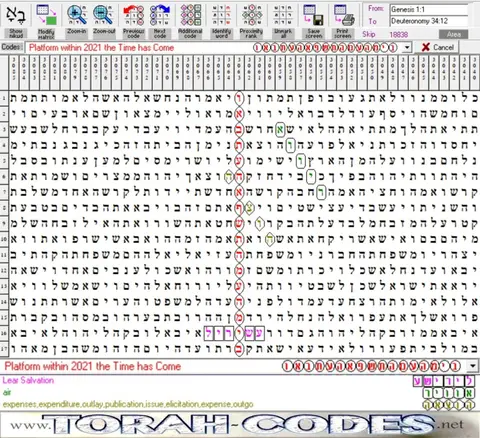Toggle the Show nikud icon
The width and height of the screenshot is (480, 438).
(x=16, y=15)
